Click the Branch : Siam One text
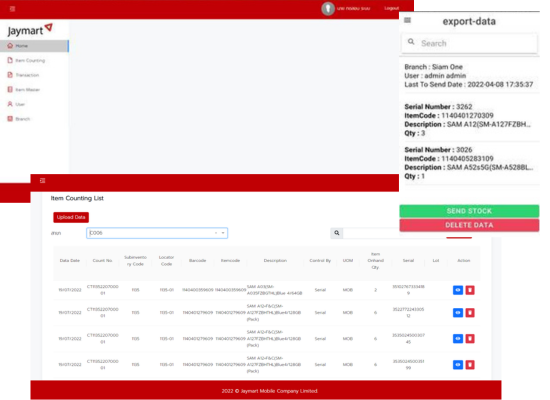 tap(434, 67)
